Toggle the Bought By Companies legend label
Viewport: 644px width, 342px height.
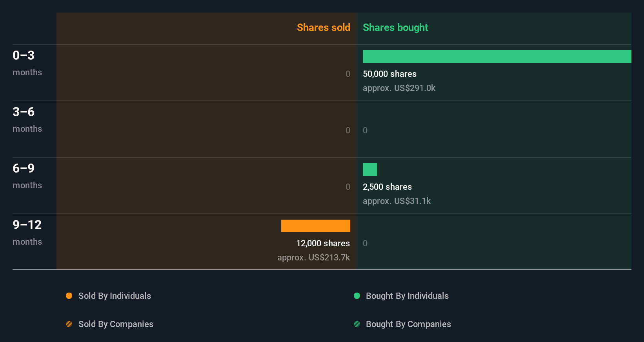pos(408,324)
